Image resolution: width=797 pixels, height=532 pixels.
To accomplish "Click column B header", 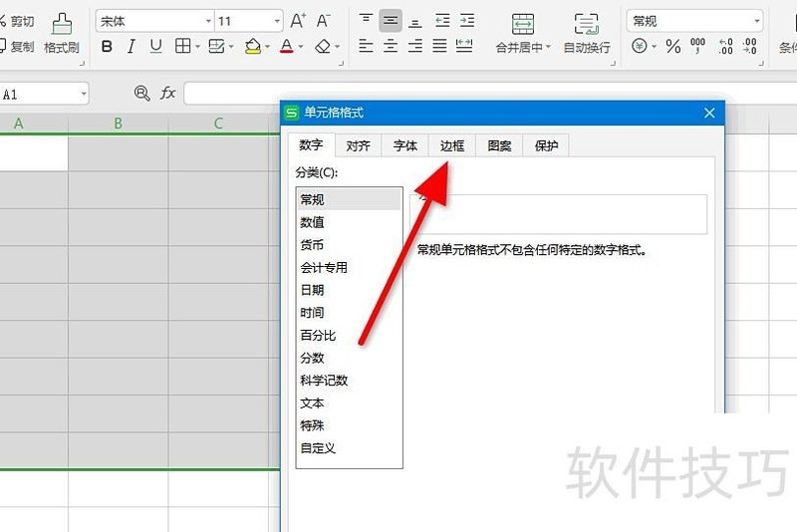I will click(x=118, y=124).
